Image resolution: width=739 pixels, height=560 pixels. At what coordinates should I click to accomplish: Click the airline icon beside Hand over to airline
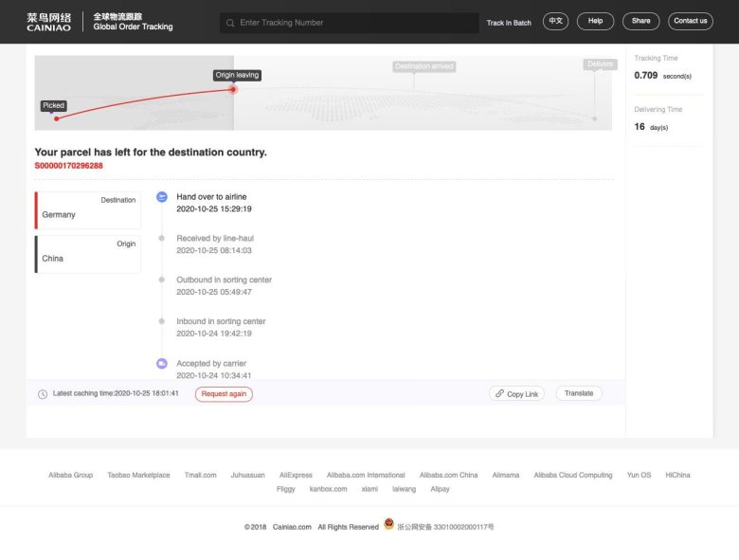pos(162,197)
